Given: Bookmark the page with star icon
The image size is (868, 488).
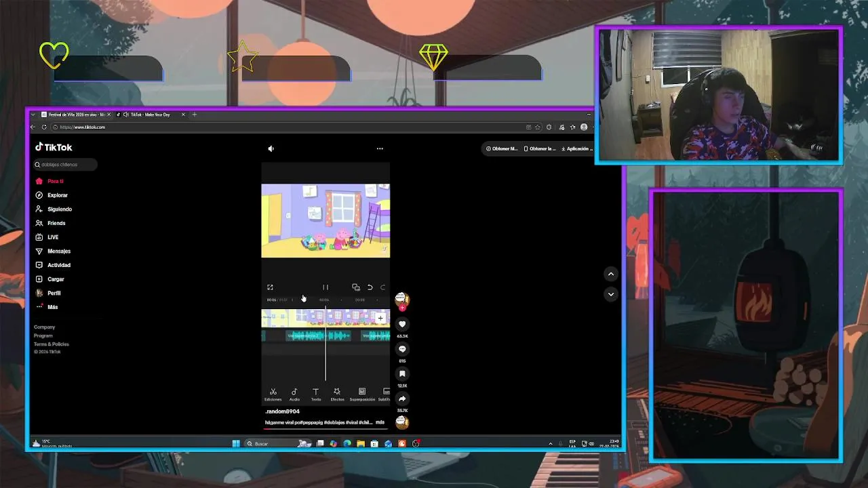Looking at the screenshot, I should point(538,127).
